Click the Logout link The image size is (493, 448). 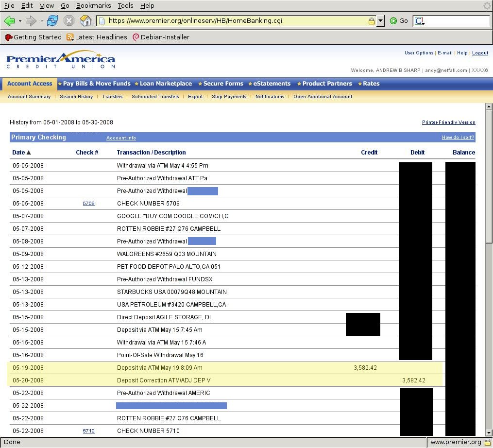click(480, 53)
